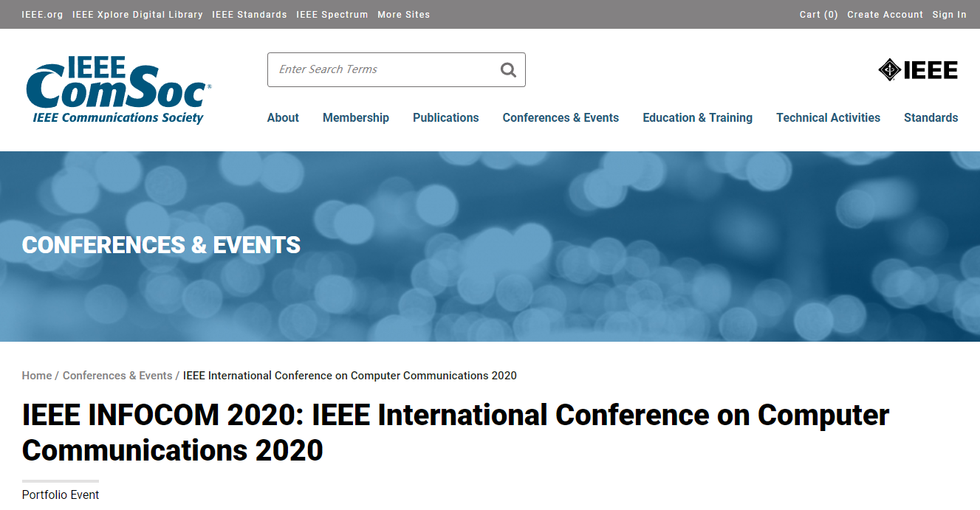Viewport: 980px width, 510px height.
Task: Click the IEEE ComSoc logo
Action: pos(118,90)
